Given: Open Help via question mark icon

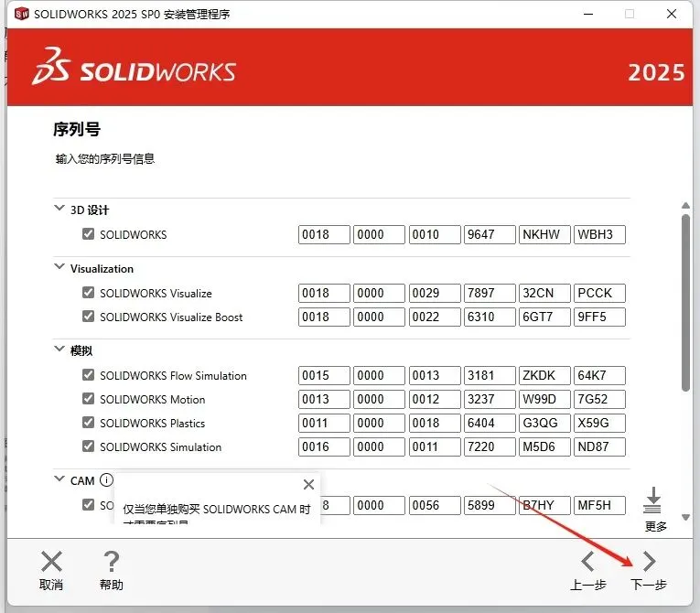Looking at the screenshot, I should (111, 561).
